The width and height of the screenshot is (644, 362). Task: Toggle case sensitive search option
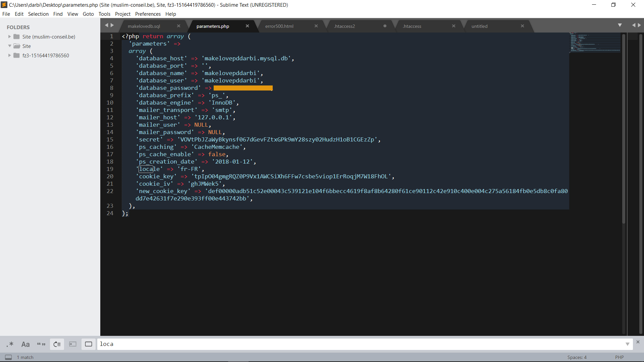point(25,344)
